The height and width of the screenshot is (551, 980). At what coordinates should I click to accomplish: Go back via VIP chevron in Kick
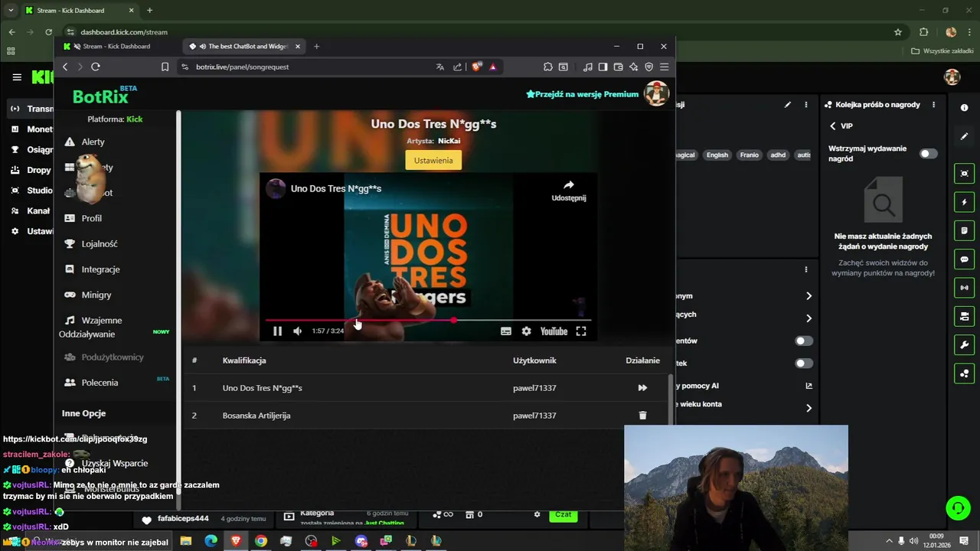click(833, 126)
